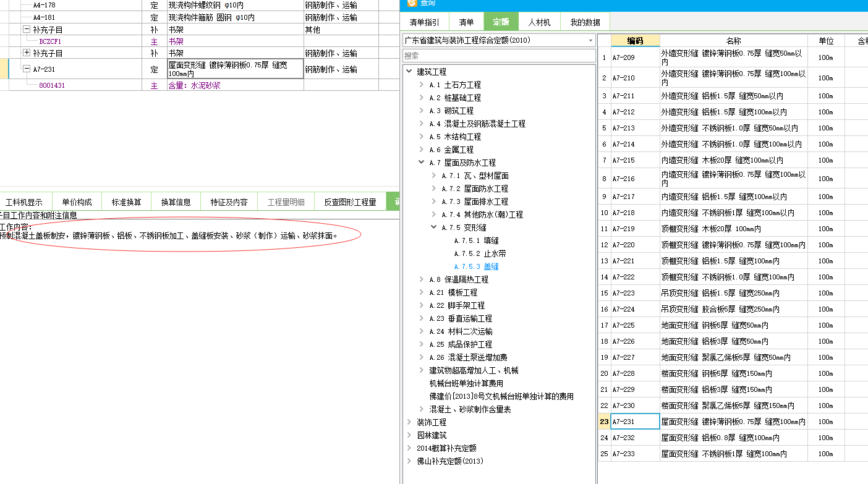The height and width of the screenshot is (484, 868).
Task: Expand A.7.2 屋面防水工程 node
Action: [x=433, y=189]
